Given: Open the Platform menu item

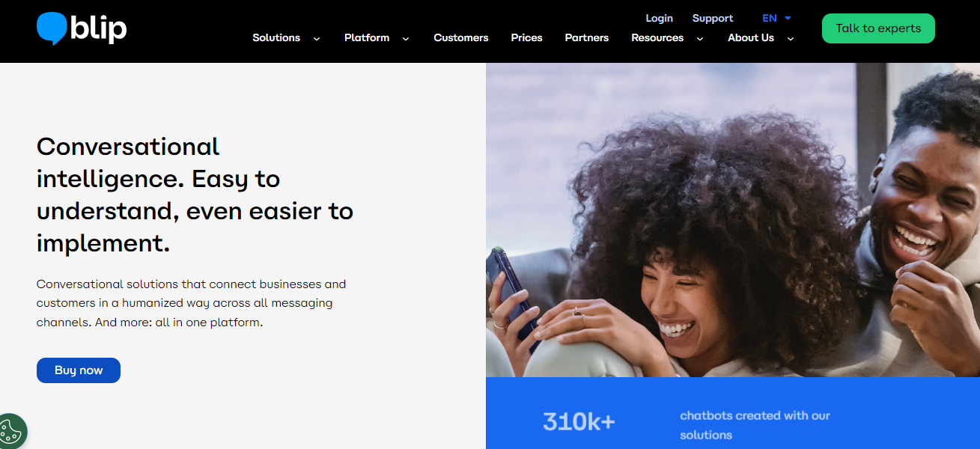Looking at the screenshot, I should click(367, 37).
